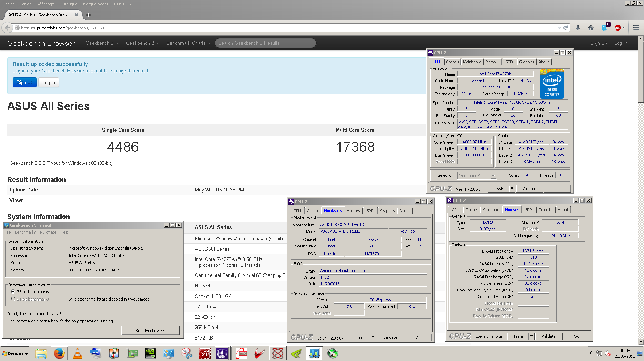The height and width of the screenshot is (361, 644).
Task: Click Run Benchmarks in Geekbench Tryout
Action: pyautogui.click(x=150, y=330)
